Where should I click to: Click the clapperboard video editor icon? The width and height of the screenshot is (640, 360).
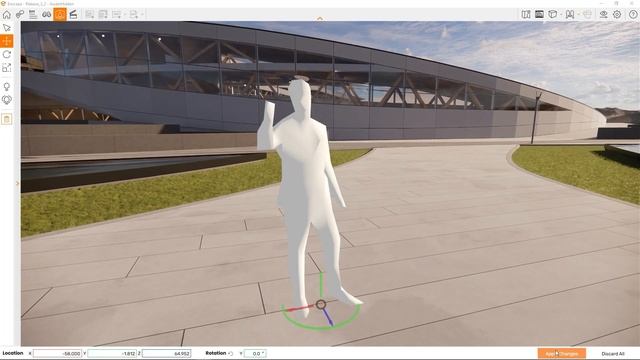[73, 15]
